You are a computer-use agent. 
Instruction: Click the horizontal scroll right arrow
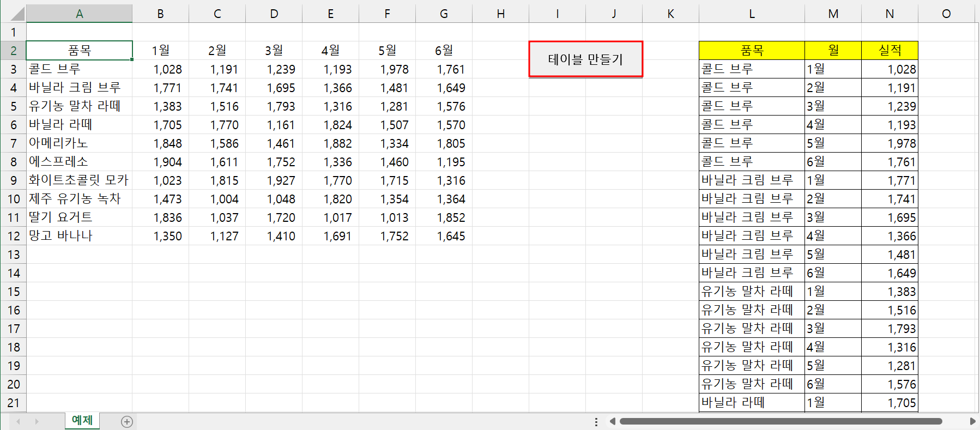972,421
